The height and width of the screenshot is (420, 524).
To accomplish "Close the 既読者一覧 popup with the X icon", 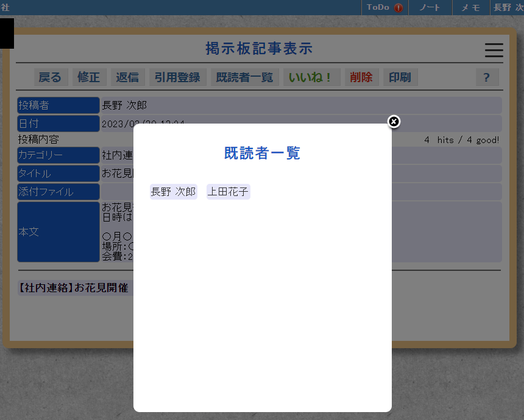I will (x=394, y=122).
